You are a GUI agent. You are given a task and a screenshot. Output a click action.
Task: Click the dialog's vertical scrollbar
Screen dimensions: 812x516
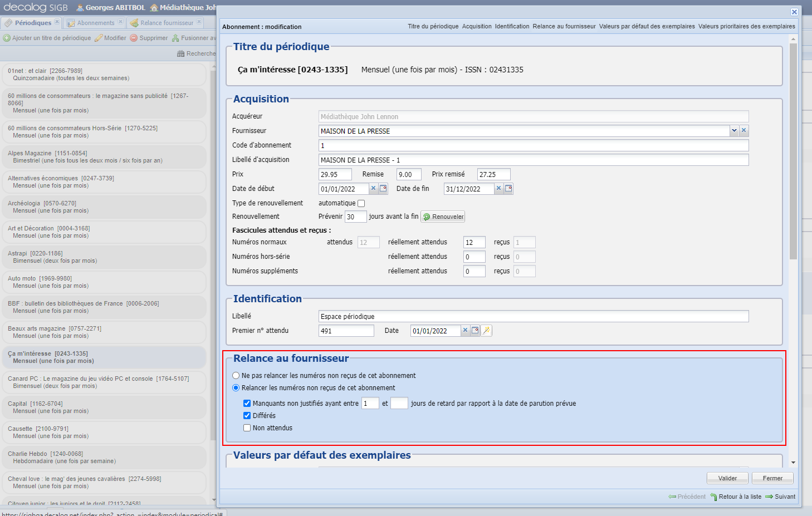793,150
